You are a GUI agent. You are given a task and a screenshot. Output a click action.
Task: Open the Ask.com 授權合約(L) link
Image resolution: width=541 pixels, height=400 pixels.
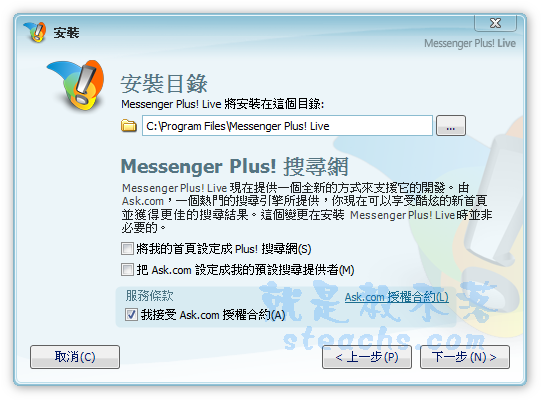pyautogui.click(x=396, y=297)
